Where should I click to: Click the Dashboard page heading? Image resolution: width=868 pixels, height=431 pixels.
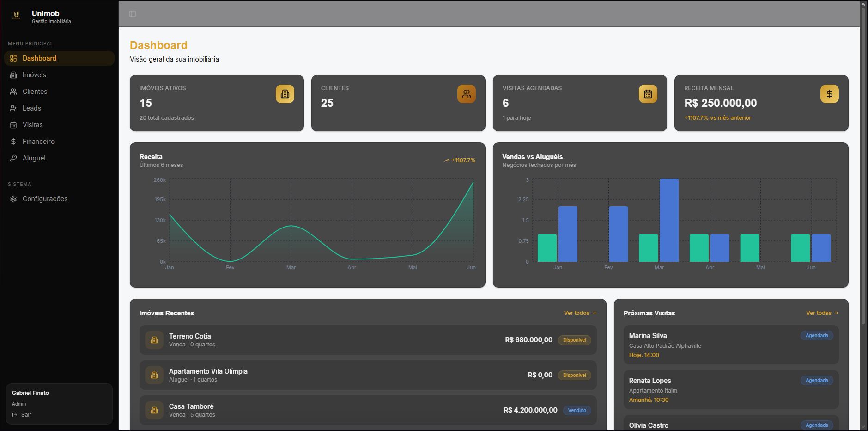click(158, 45)
